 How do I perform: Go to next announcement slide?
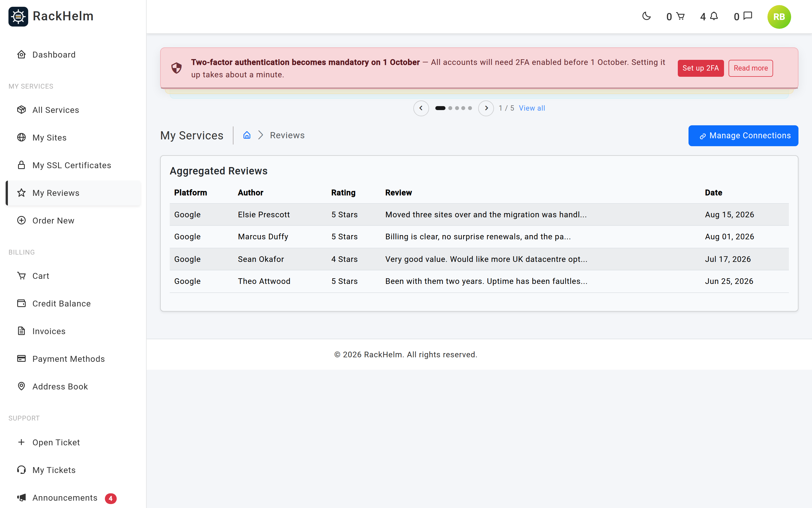point(486,108)
